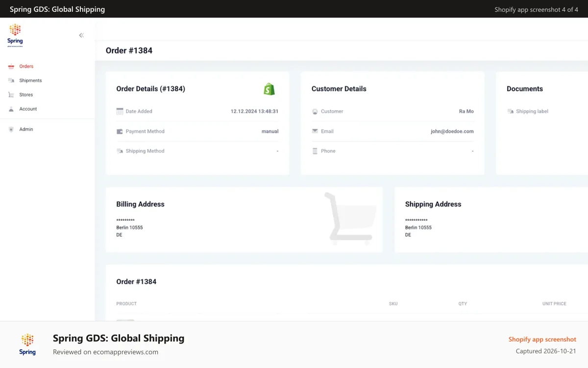Click the Customer Details heading
Screen dimensions: 588x368
click(339, 89)
